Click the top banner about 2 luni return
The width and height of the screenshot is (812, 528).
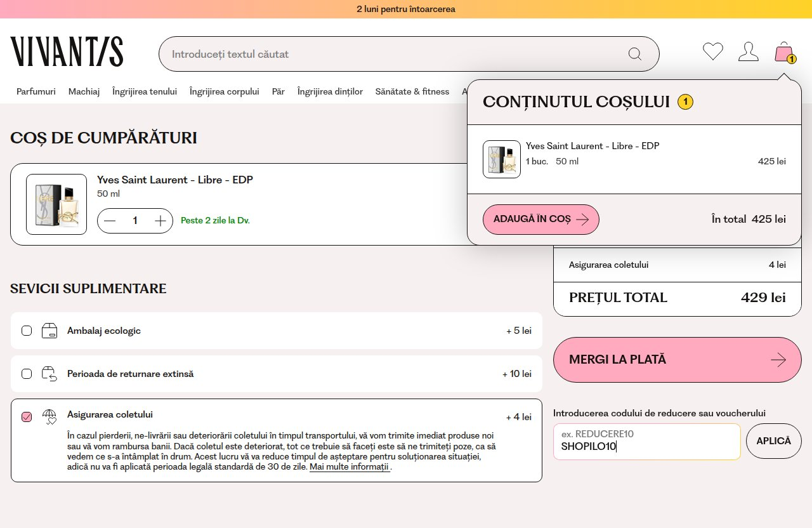tap(406, 9)
